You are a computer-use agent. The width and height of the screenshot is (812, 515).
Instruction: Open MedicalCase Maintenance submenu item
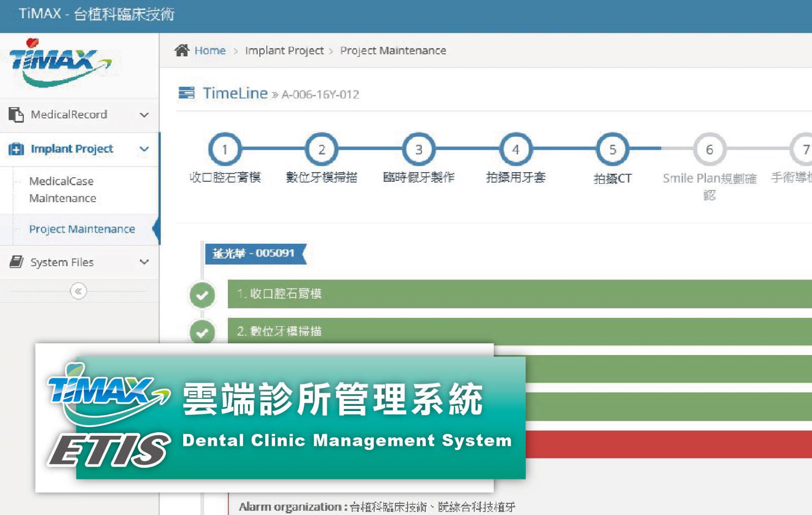tap(62, 189)
